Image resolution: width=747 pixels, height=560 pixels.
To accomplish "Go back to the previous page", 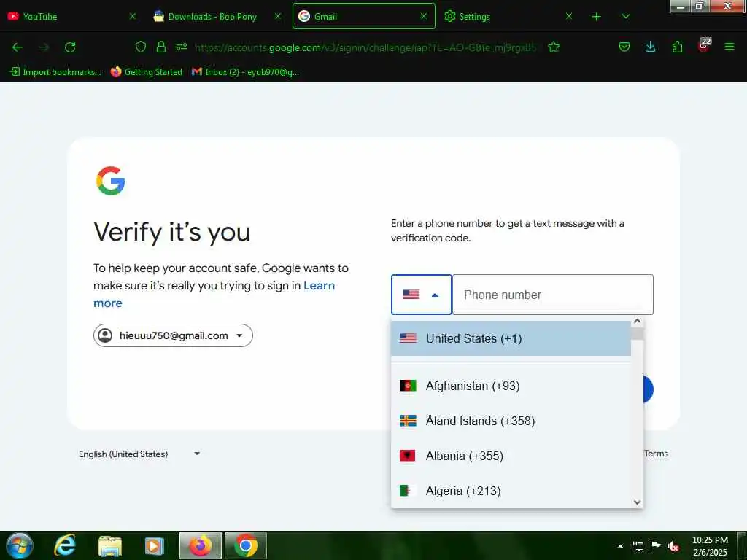I will (x=18, y=47).
